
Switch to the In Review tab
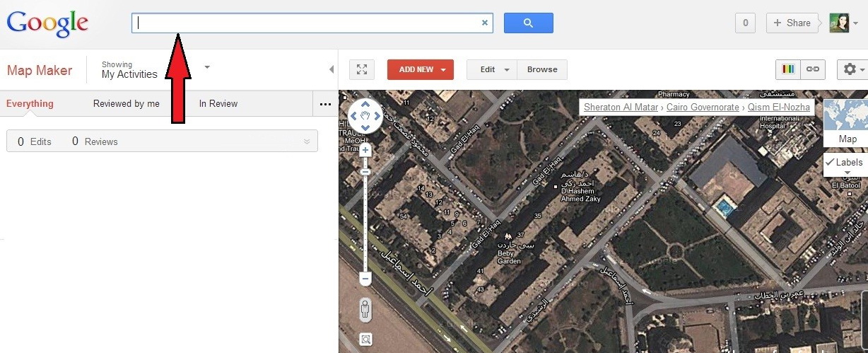point(218,103)
